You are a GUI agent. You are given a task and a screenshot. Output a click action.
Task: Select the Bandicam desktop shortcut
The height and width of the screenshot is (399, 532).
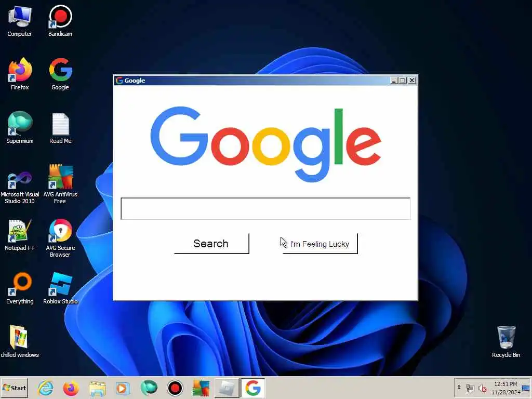click(x=60, y=21)
